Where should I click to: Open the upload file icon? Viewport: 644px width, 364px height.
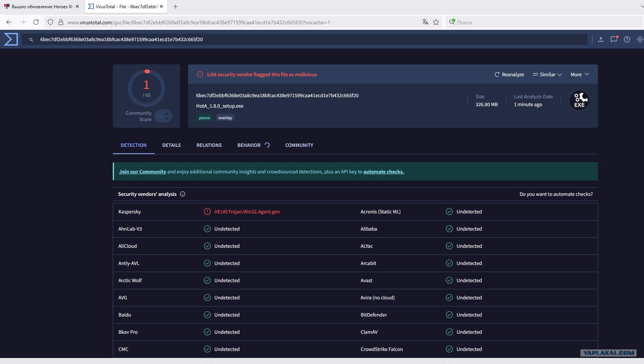(601, 39)
